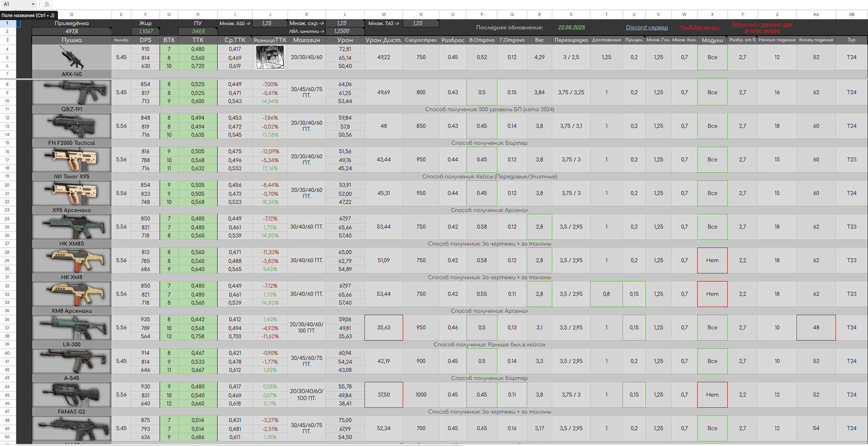
Task: Select column D header
Action: click(71, 14)
